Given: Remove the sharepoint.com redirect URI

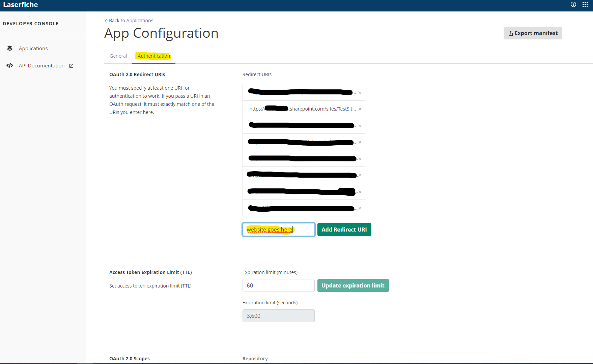Looking at the screenshot, I should (x=360, y=109).
